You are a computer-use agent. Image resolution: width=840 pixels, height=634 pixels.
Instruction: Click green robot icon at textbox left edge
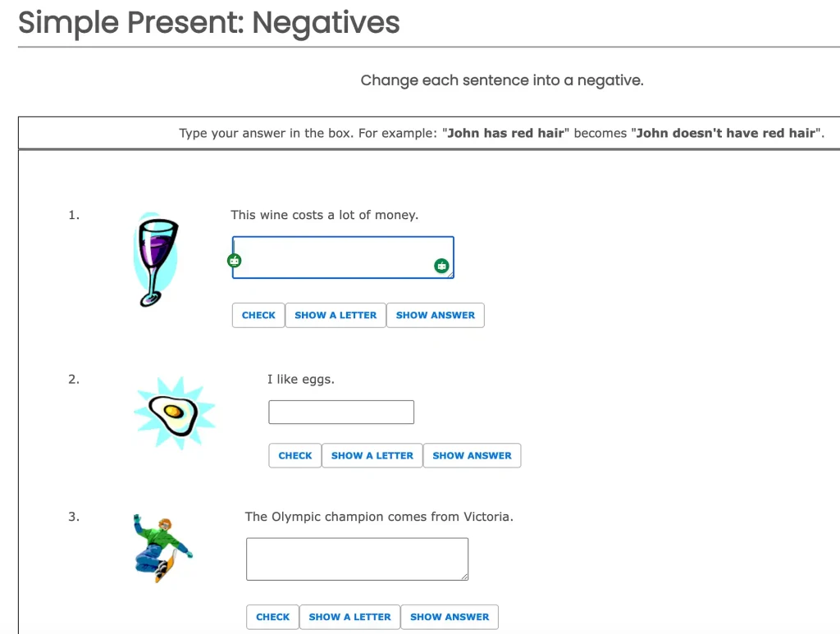(235, 261)
